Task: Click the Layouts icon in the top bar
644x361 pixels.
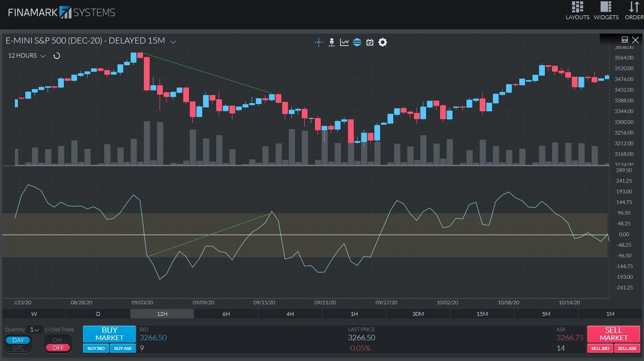Action: [x=577, y=10]
